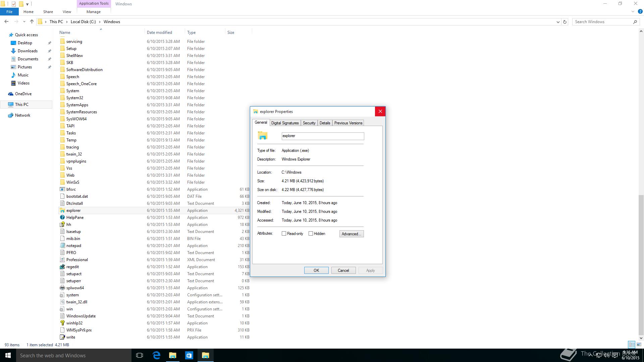This screenshot has height=362, width=644.
Task: Click the Search Windows box
Action: 602,22
